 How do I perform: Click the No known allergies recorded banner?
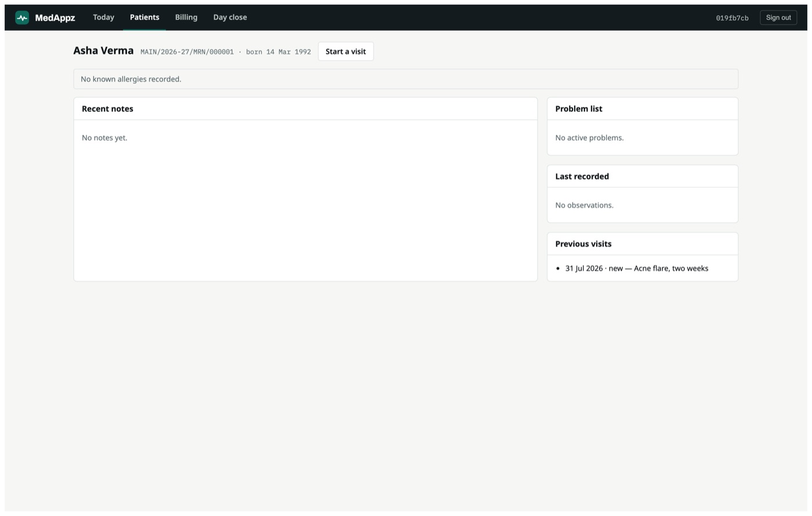(x=406, y=79)
